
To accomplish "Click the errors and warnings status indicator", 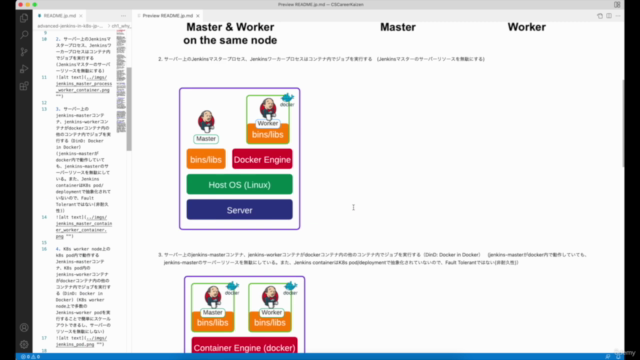I will point(30,357).
